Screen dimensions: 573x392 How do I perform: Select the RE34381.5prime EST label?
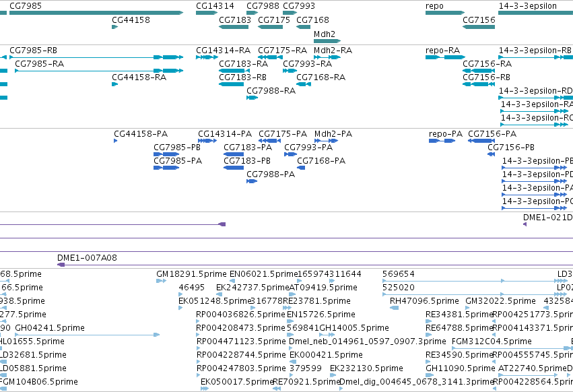point(459,315)
